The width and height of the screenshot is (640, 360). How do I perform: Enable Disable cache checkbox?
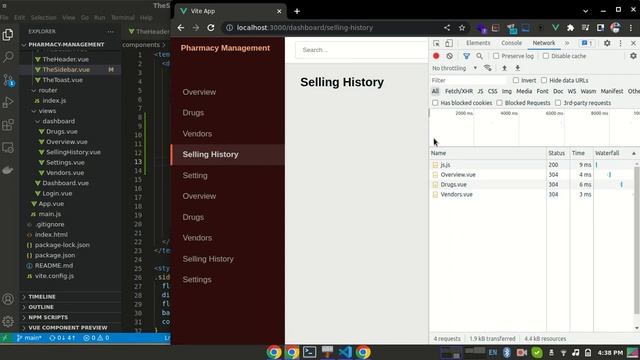pos(546,56)
